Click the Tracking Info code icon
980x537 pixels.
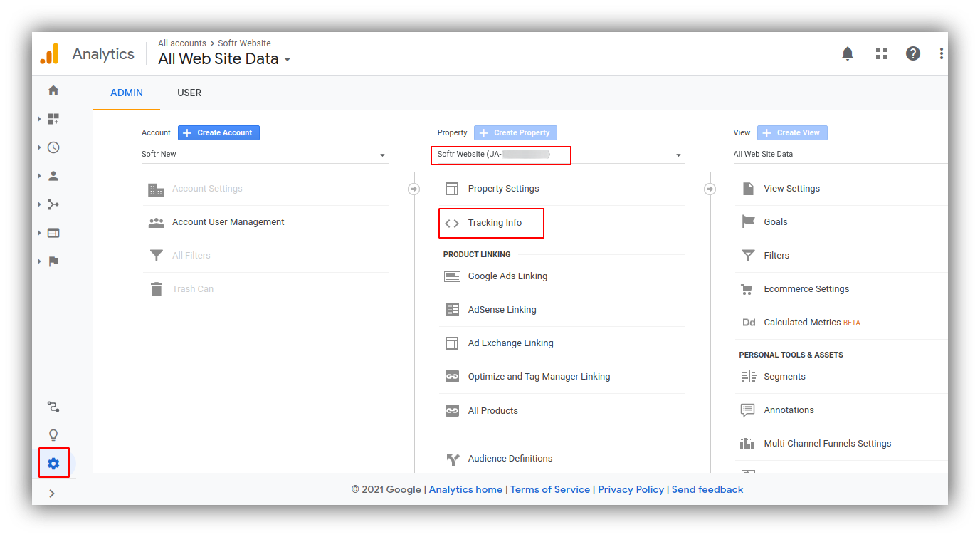click(x=452, y=223)
